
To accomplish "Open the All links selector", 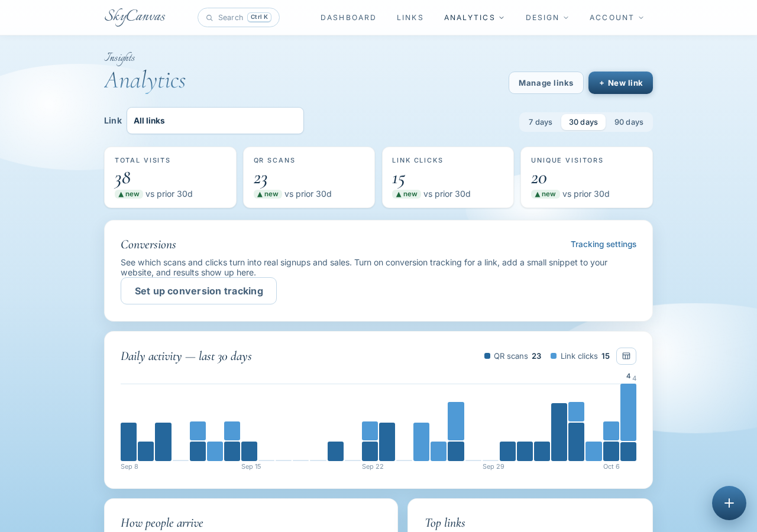I will 215,121.
